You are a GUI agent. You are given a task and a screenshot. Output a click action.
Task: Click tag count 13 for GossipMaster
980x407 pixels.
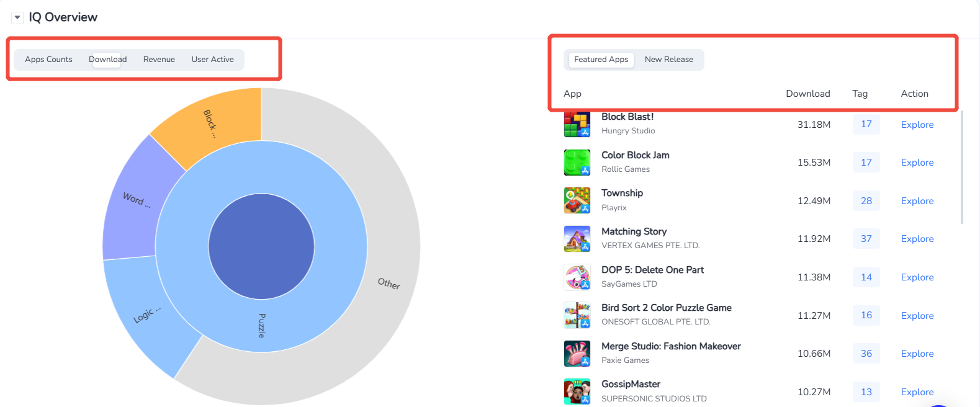pyautogui.click(x=866, y=392)
